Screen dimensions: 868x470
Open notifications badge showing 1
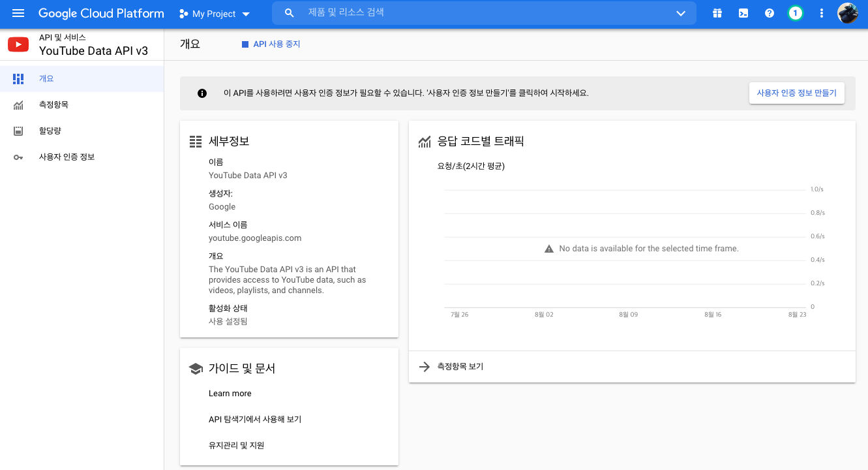point(795,13)
